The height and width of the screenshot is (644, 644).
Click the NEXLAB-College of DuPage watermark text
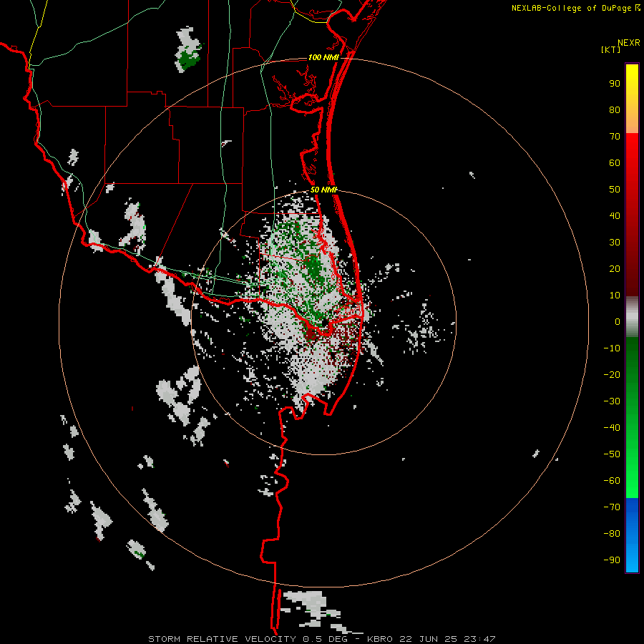point(576,8)
